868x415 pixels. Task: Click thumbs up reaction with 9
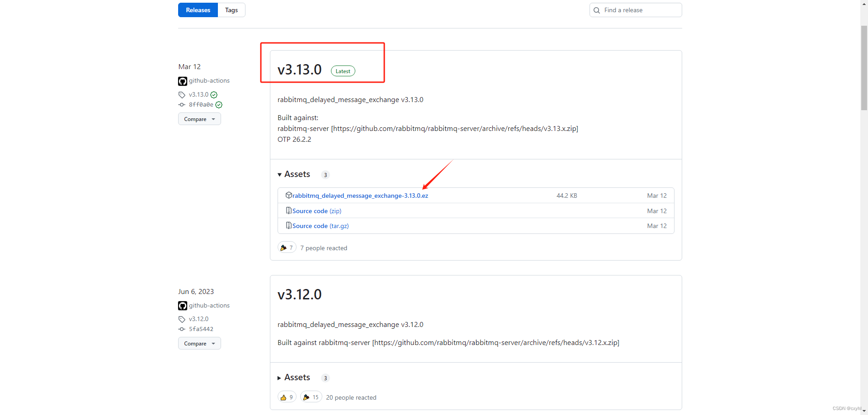pos(287,397)
